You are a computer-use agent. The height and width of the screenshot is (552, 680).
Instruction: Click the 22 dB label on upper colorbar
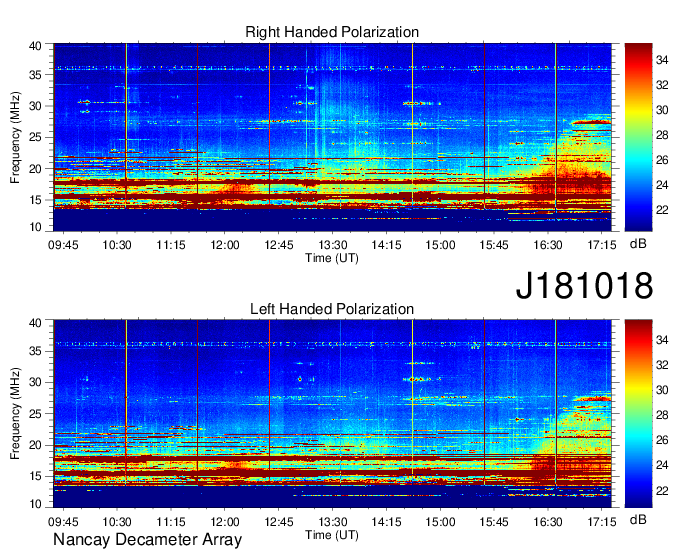point(662,210)
